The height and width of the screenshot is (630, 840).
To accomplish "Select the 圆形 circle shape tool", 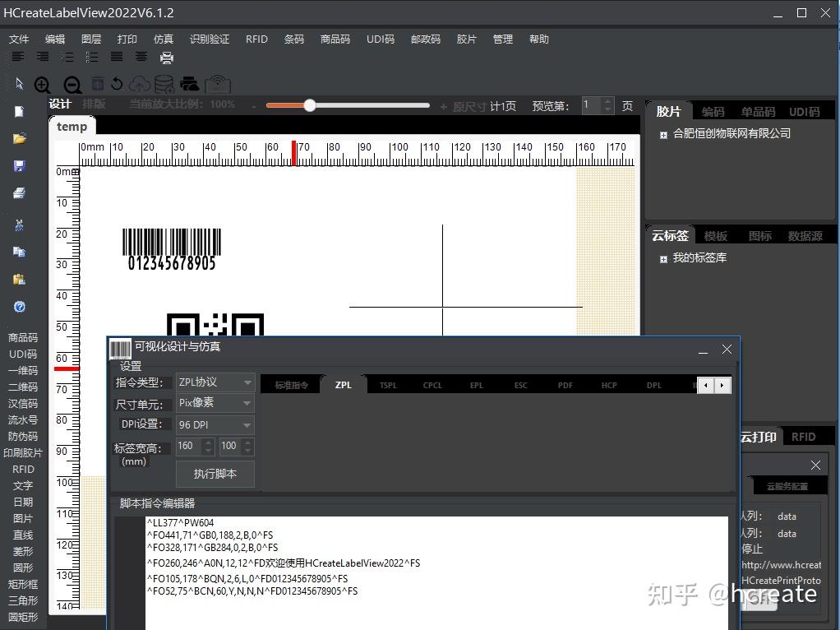I will click(x=23, y=567).
